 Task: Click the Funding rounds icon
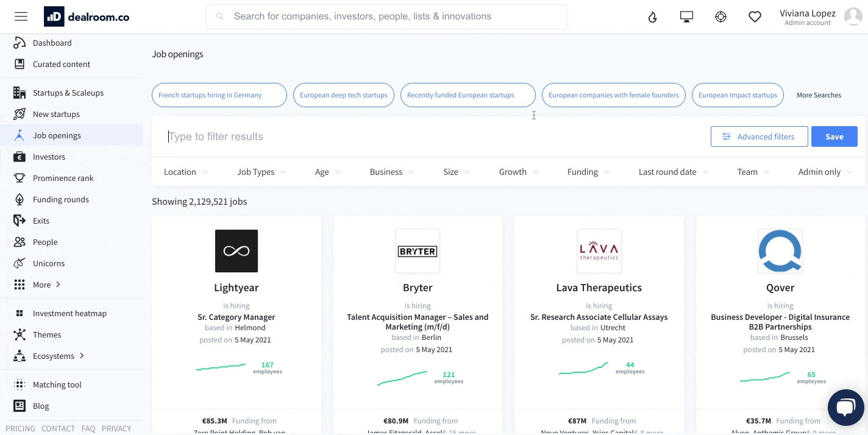coord(20,199)
